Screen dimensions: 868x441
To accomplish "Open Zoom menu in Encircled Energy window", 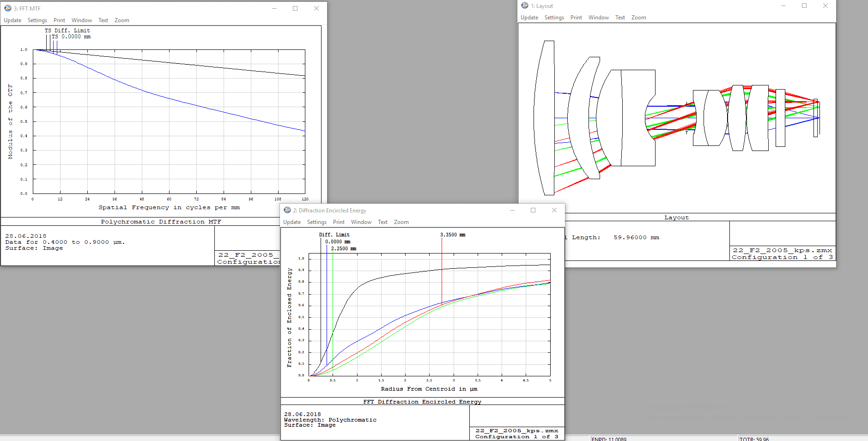I will [401, 222].
